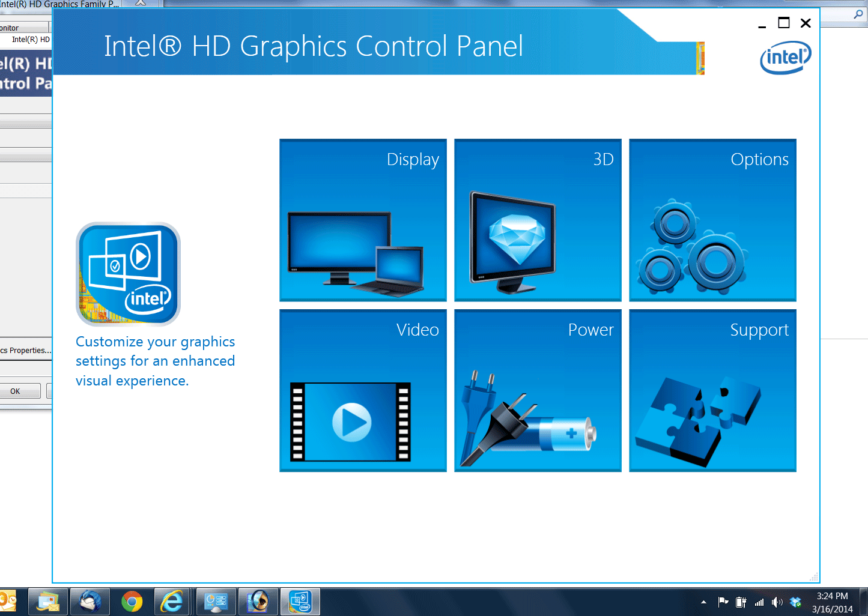Open Google Chrome from the taskbar
The height and width of the screenshot is (616, 868).
pyautogui.click(x=132, y=602)
